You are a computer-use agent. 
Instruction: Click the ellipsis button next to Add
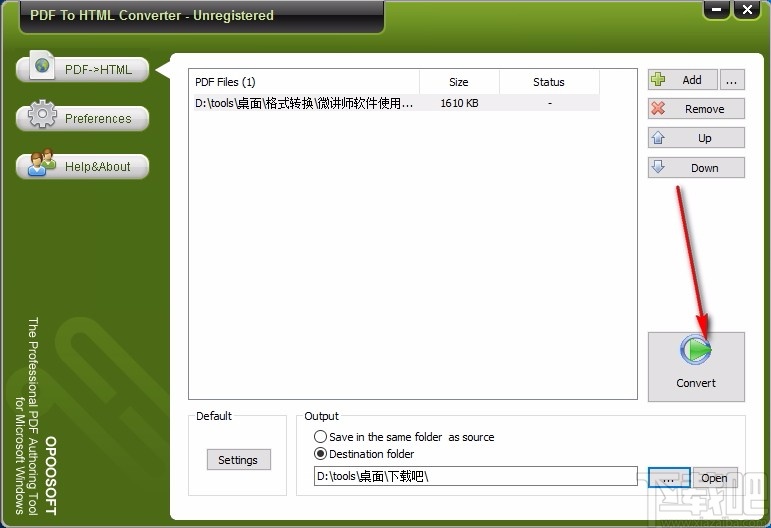pyautogui.click(x=732, y=80)
